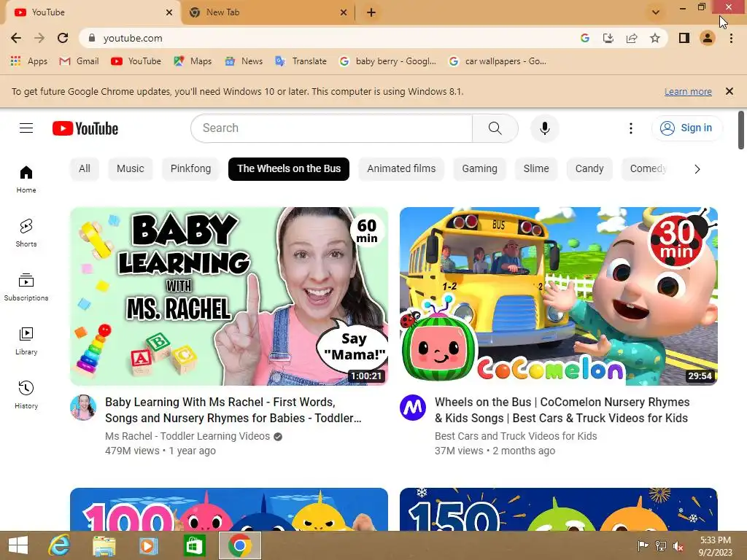
Task: Click the YouTube search input field
Action: [x=332, y=128]
